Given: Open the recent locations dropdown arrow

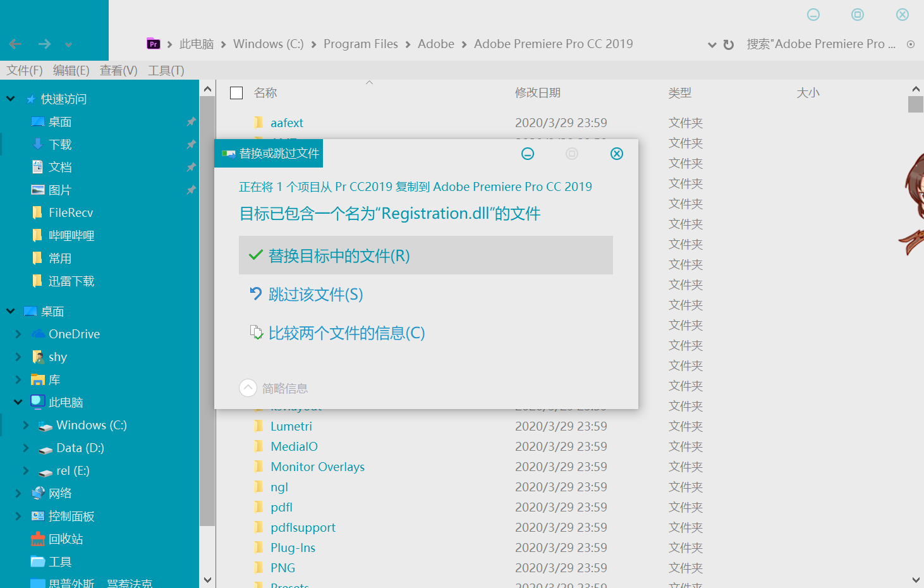Looking at the screenshot, I should (x=68, y=44).
